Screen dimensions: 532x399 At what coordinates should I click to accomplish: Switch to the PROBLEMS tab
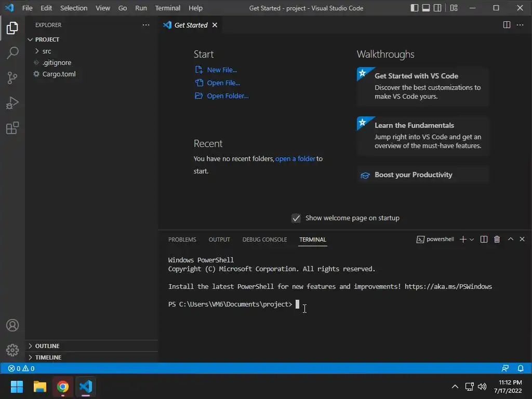point(182,240)
